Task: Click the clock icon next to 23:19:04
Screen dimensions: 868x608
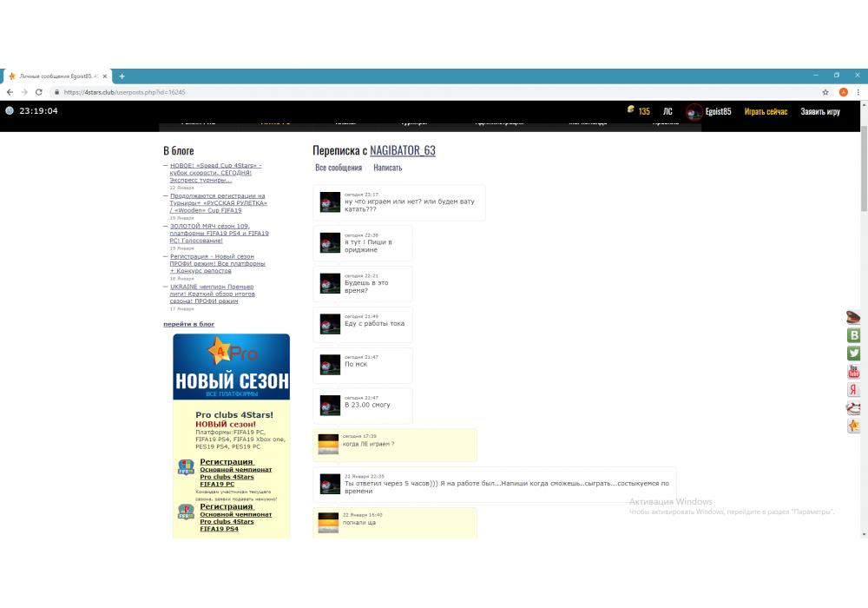Action: [x=10, y=111]
